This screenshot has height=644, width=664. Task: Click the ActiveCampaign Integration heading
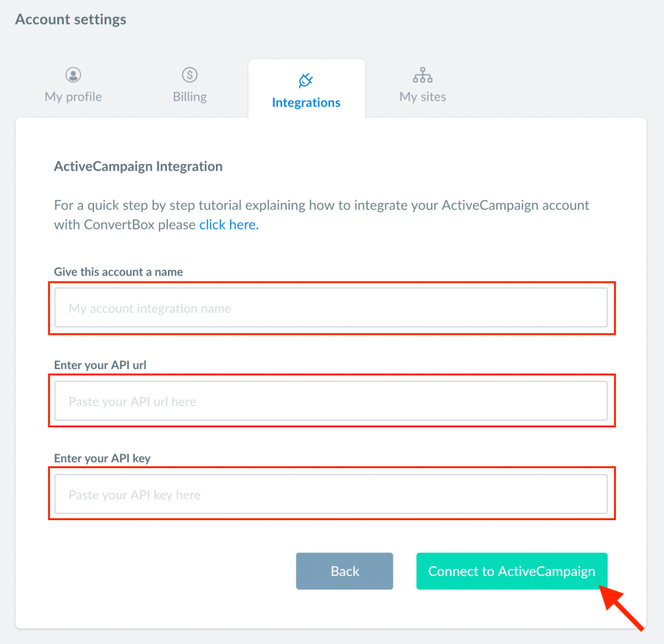click(x=138, y=167)
